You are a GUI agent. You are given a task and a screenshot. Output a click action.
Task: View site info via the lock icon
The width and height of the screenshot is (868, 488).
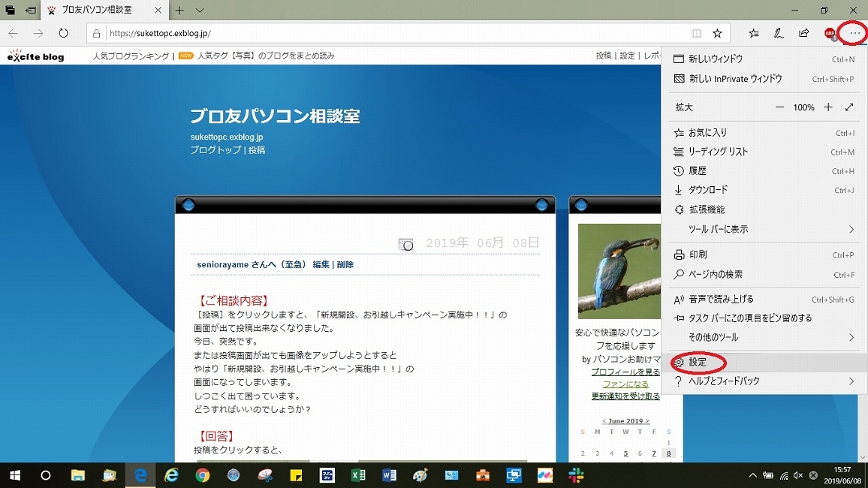[x=96, y=33]
